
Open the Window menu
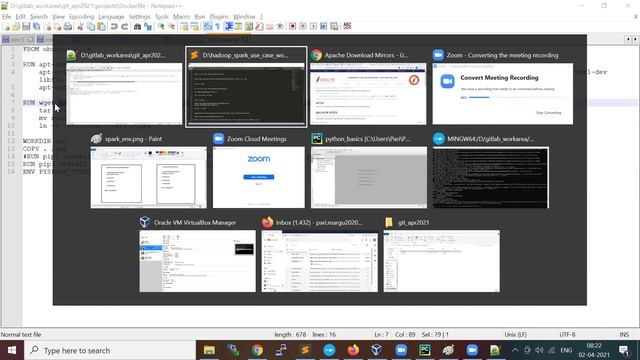[x=244, y=17]
